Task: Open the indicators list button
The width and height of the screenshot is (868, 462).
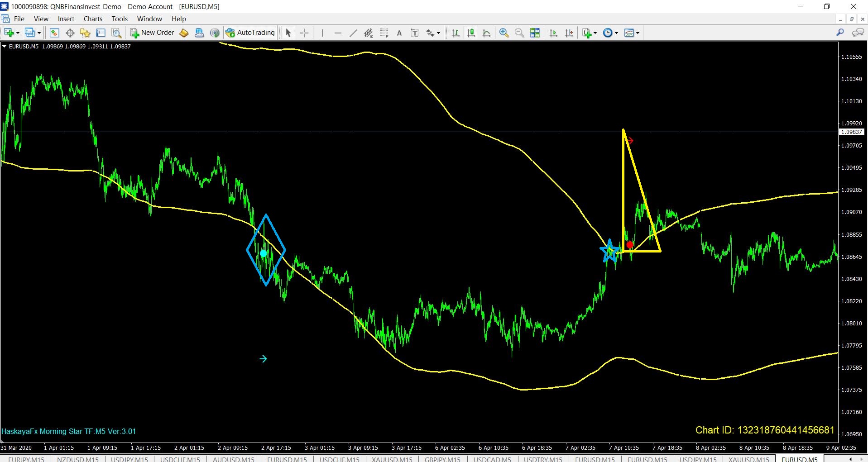Action: click(x=587, y=33)
